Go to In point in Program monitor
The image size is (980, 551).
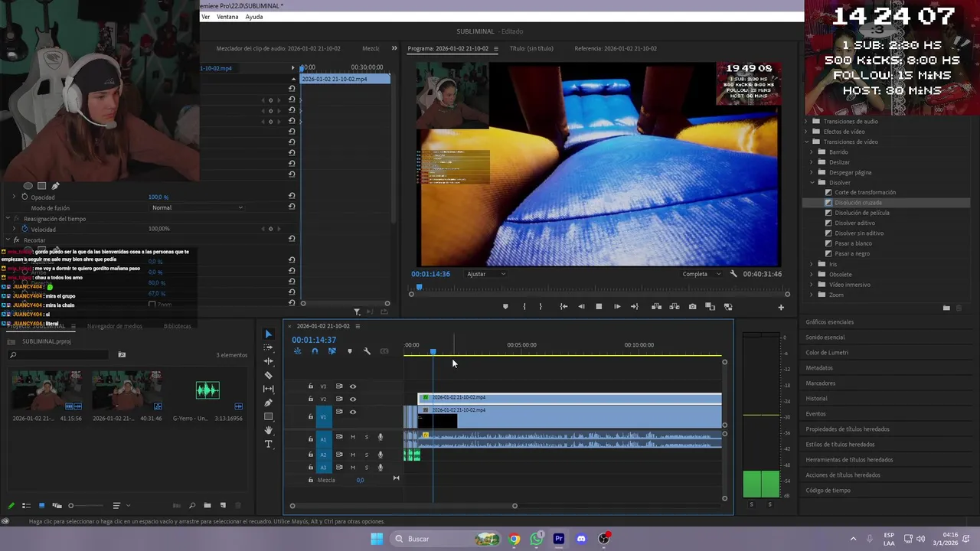[x=563, y=307]
